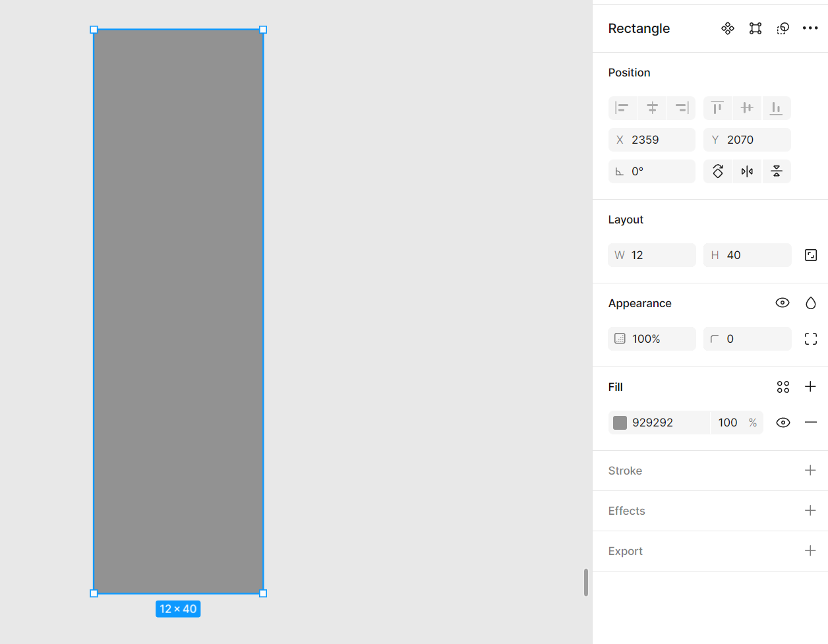828x644 pixels.
Task: Toggle fill visibility eye icon
Action: coord(783,423)
